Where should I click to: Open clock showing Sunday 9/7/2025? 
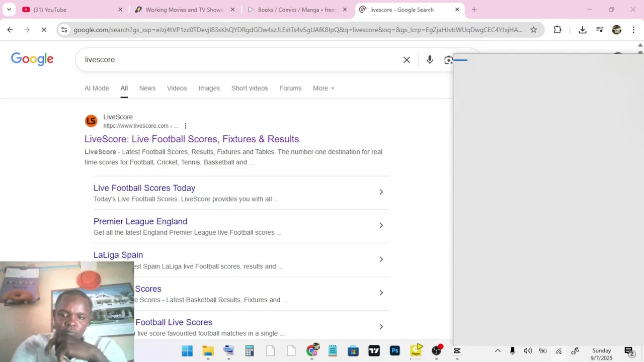coord(602,354)
